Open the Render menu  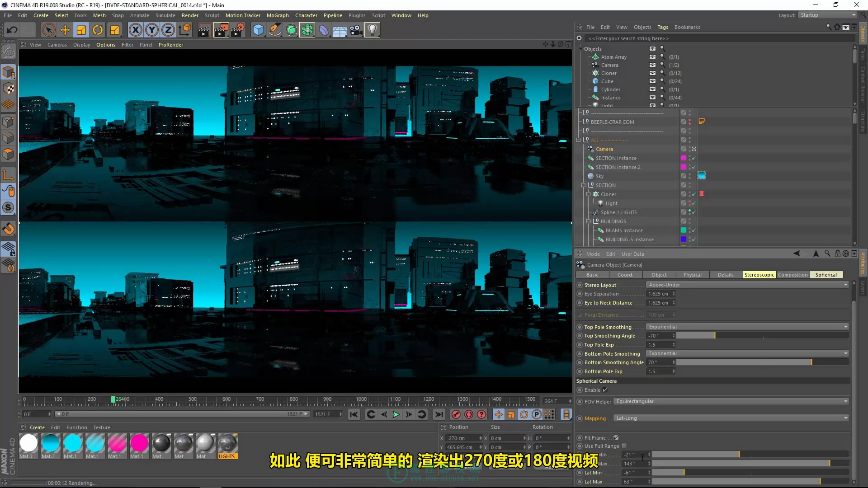click(x=190, y=15)
